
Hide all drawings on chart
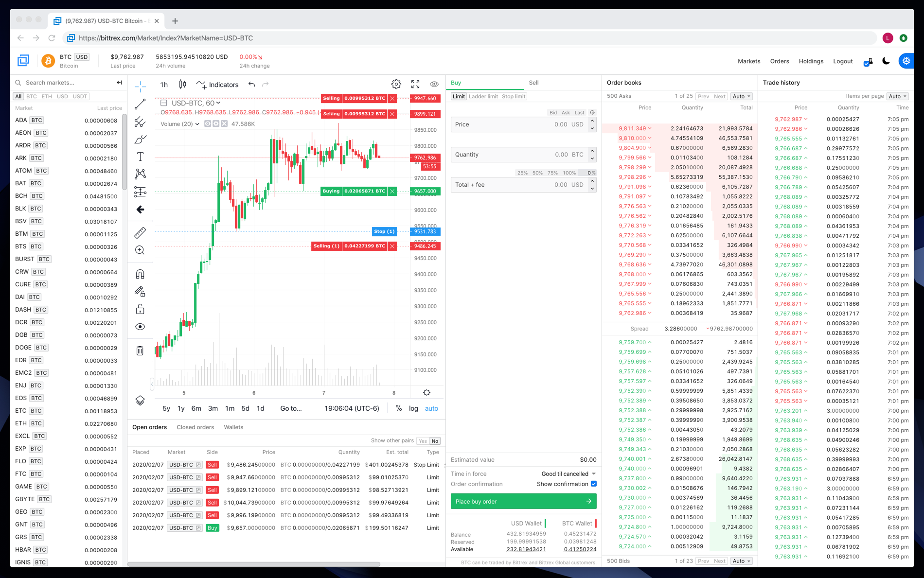click(140, 327)
